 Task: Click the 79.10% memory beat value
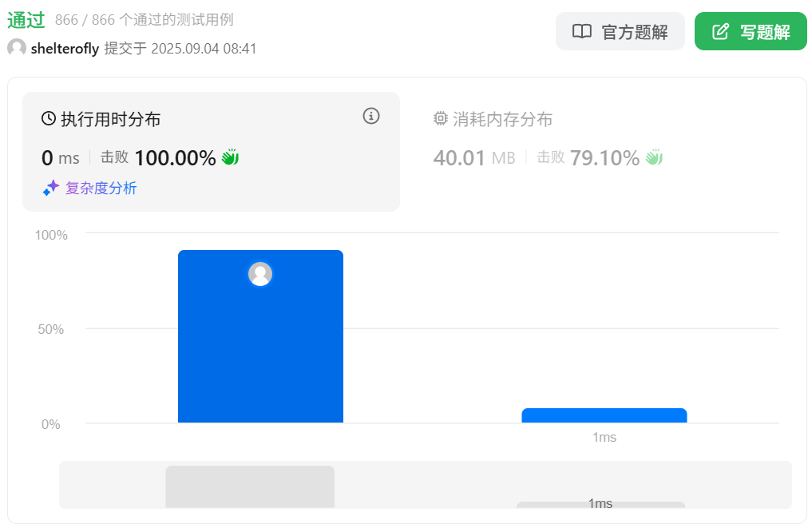pos(605,158)
